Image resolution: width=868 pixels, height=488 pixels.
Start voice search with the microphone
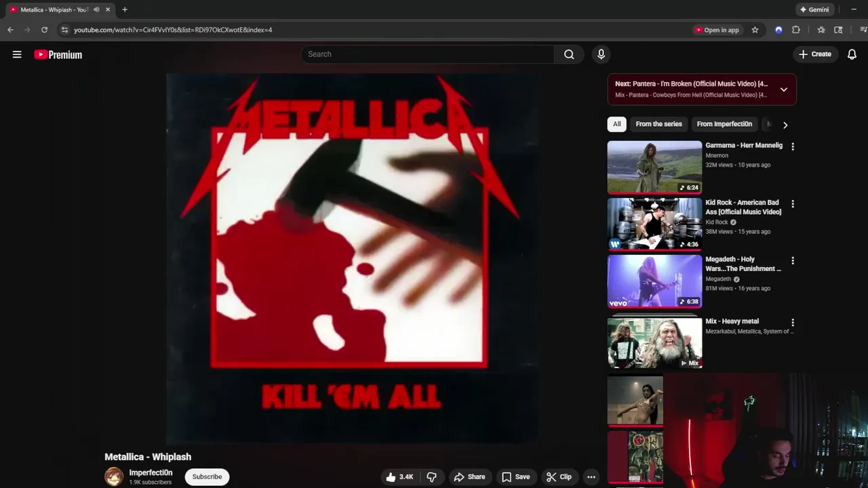pyautogui.click(x=601, y=54)
